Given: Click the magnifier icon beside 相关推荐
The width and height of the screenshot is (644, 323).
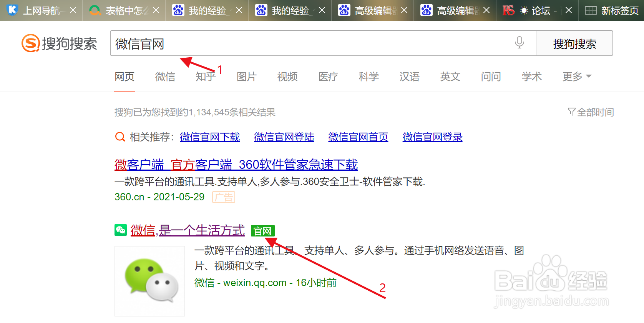Looking at the screenshot, I should pyautogui.click(x=120, y=137).
